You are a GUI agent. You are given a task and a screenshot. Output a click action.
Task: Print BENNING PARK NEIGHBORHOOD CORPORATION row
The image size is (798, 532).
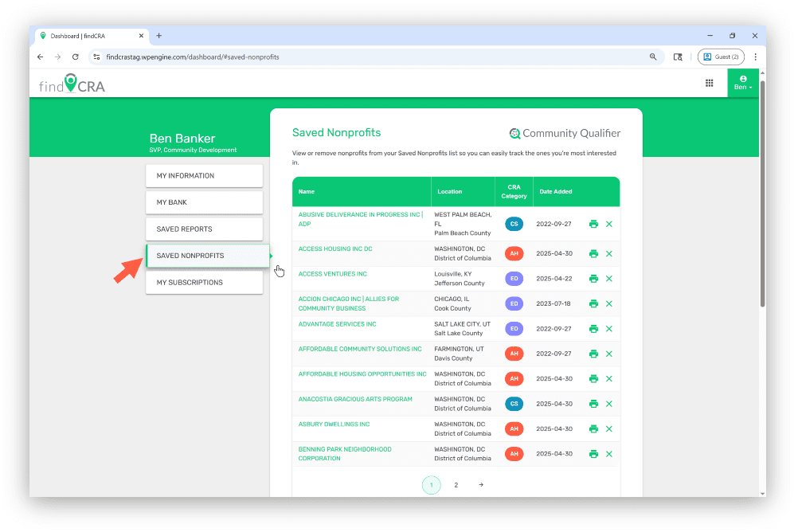pos(593,454)
